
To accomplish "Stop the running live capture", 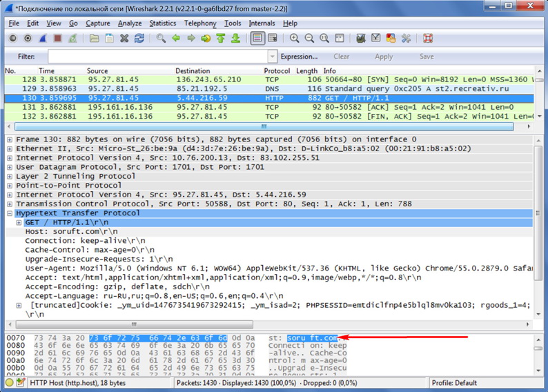I will coord(58,39).
